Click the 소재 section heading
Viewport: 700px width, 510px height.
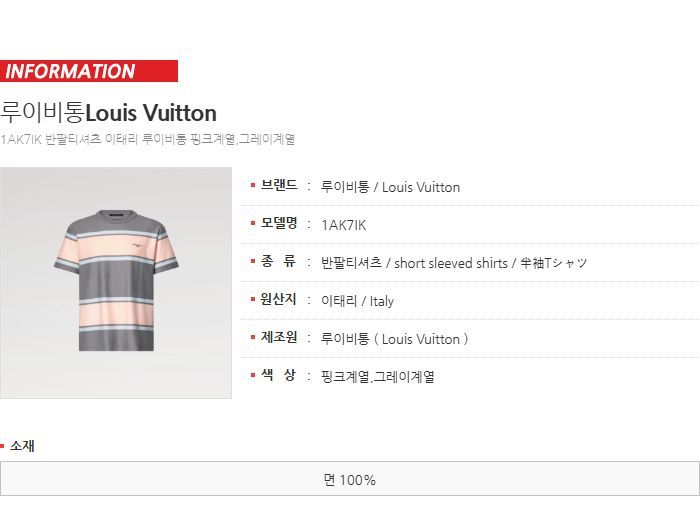pyautogui.click(x=22, y=446)
